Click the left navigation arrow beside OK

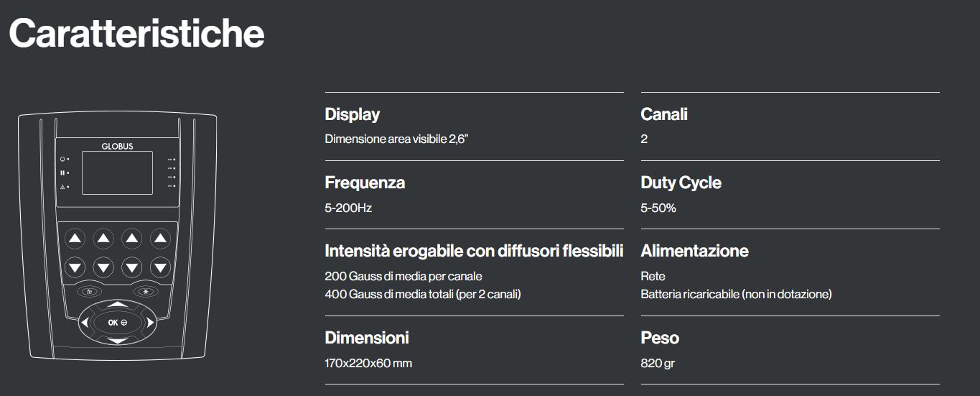(x=84, y=323)
